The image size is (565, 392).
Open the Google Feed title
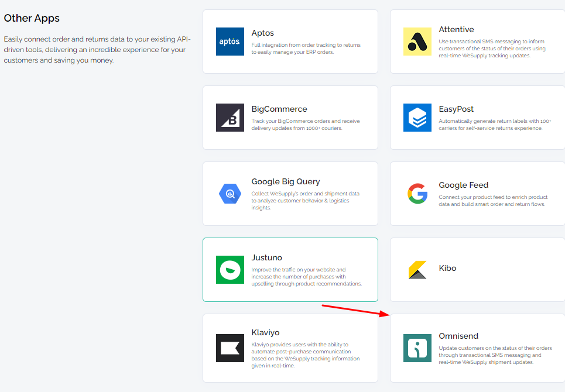pos(463,185)
